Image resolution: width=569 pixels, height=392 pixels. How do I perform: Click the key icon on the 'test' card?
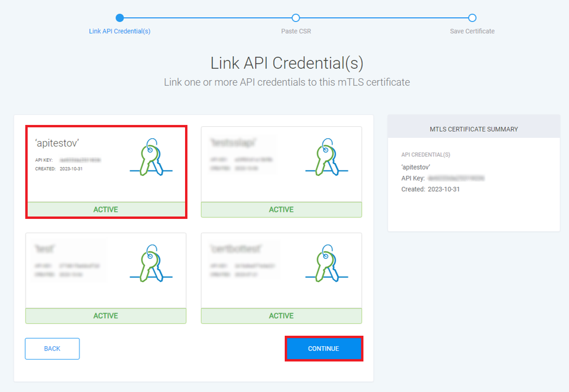click(x=151, y=264)
